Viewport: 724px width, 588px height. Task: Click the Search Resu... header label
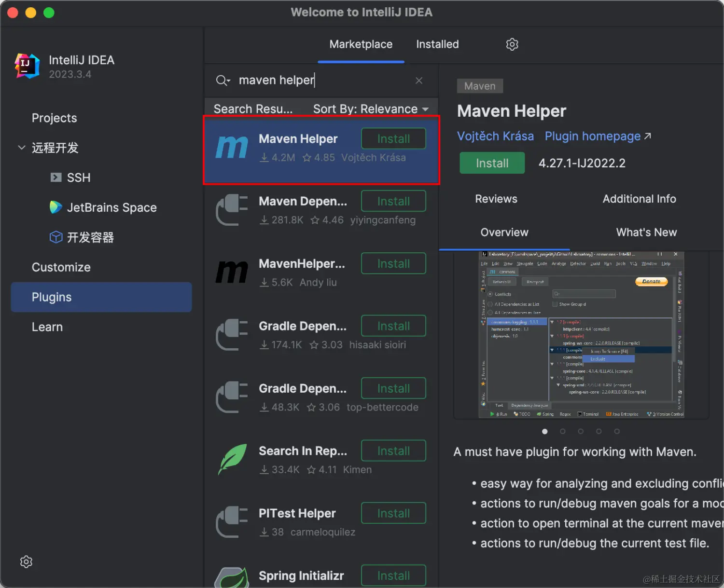(x=253, y=109)
